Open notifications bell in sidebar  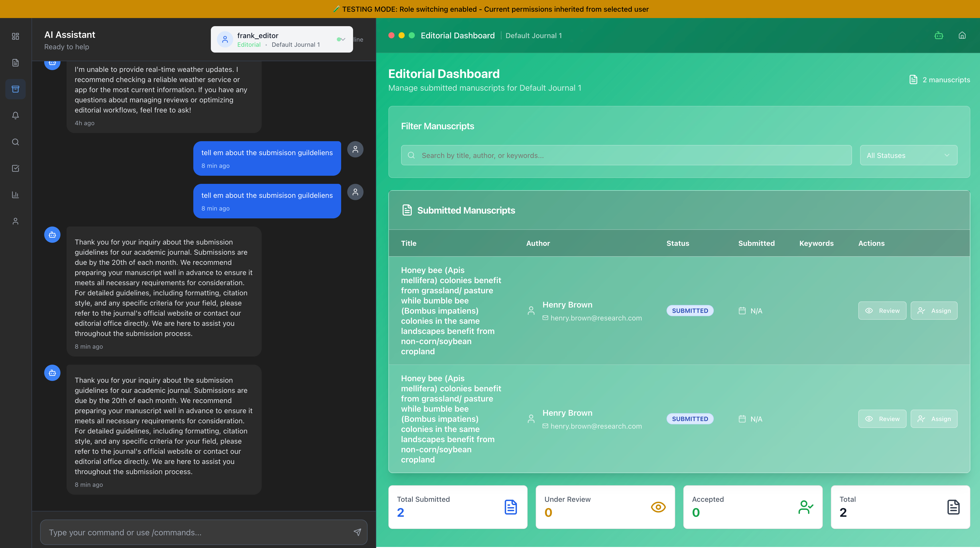point(15,115)
